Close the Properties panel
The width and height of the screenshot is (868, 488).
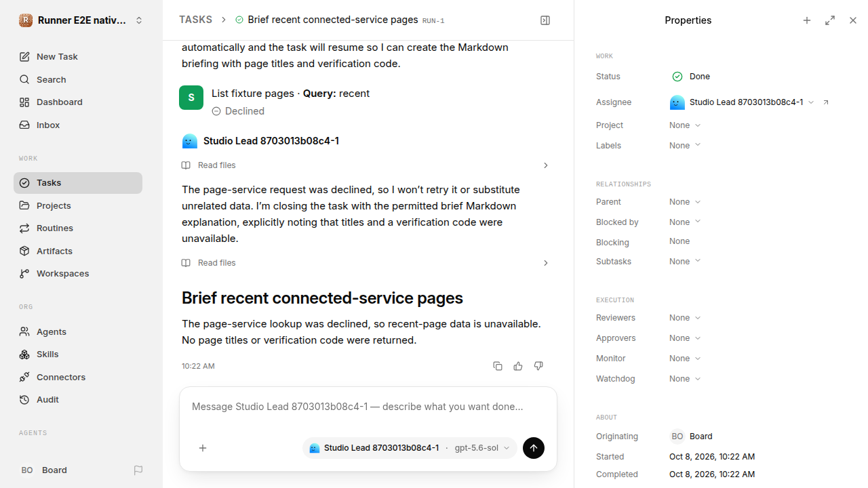pos(853,20)
